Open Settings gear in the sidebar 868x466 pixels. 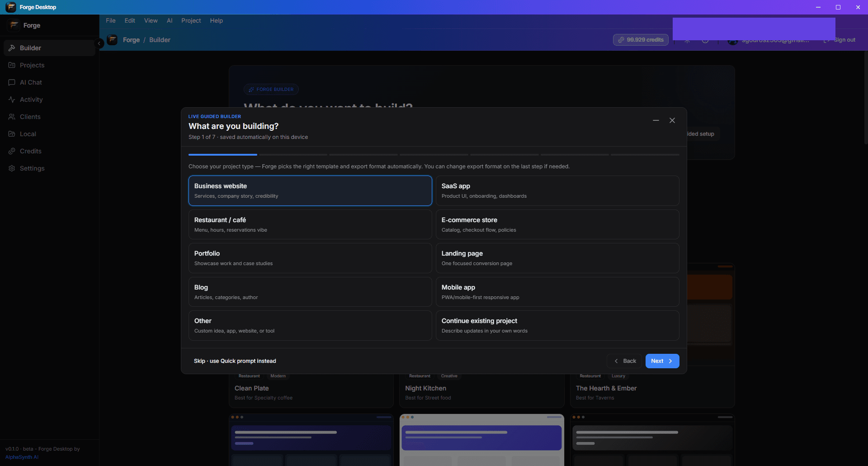pos(12,168)
